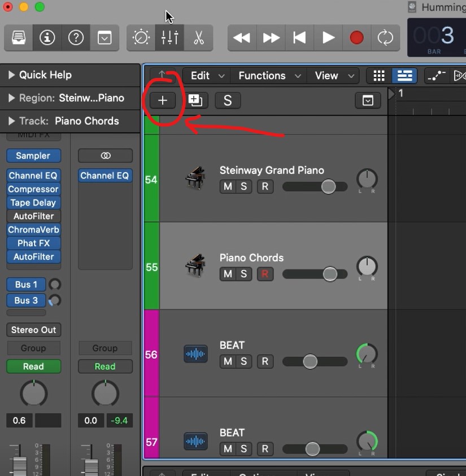The height and width of the screenshot is (476, 466).
Task: Click the Stereo Out output button
Action: (33, 330)
